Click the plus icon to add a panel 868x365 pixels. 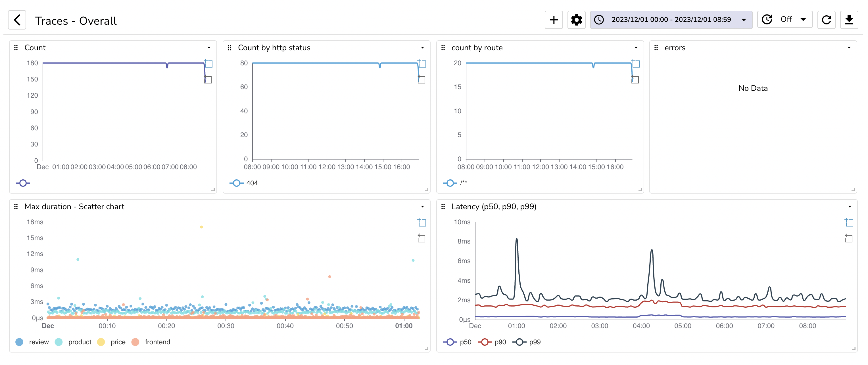tap(554, 20)
